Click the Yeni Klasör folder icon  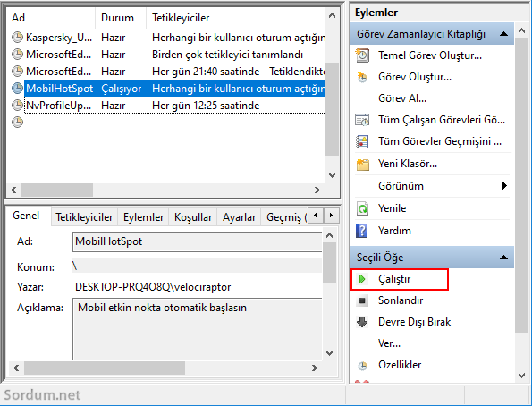pyautogui.click(x=363, y=165)
